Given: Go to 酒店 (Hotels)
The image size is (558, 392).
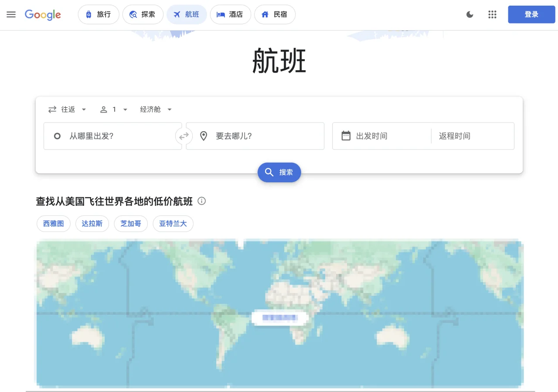Looking at the screenshot, I should (x=230, y=14).
